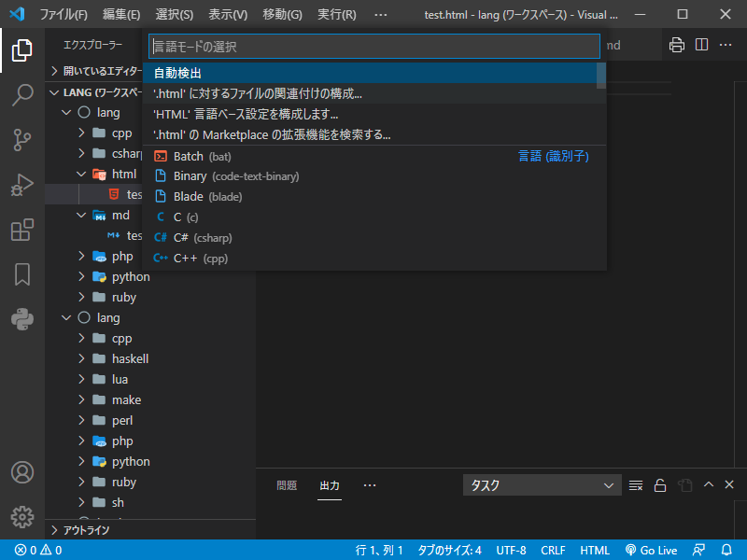Choose Marketplace extension search for '.html'
The width and height of the screenshot is (747, 560).
(x=374, y=134)
